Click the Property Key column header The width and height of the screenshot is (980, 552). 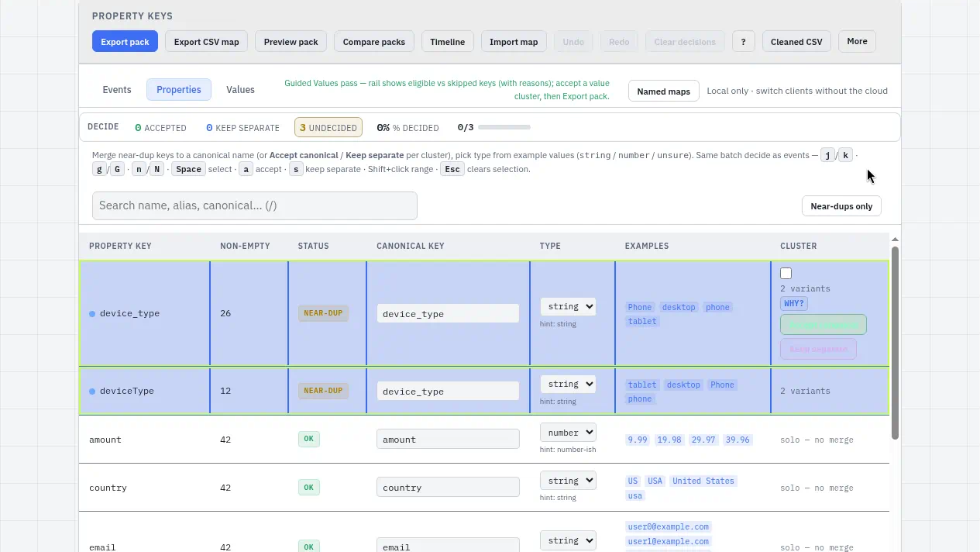point(120,246)
